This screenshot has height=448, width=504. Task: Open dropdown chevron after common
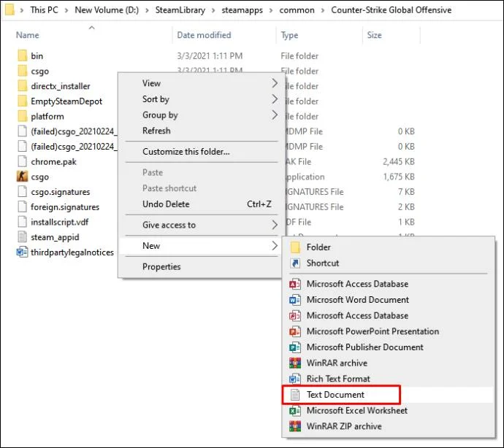(323, 10)
